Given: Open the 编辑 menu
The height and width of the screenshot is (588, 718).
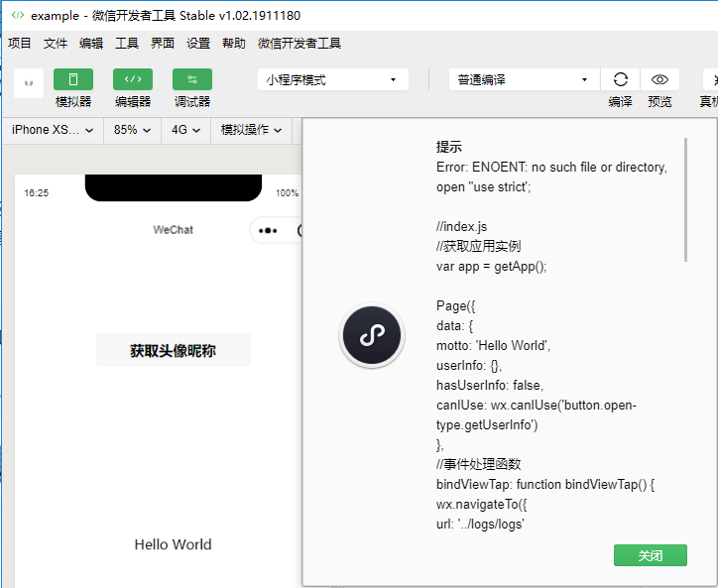Looking at the screenshot, I should point(91,43).
